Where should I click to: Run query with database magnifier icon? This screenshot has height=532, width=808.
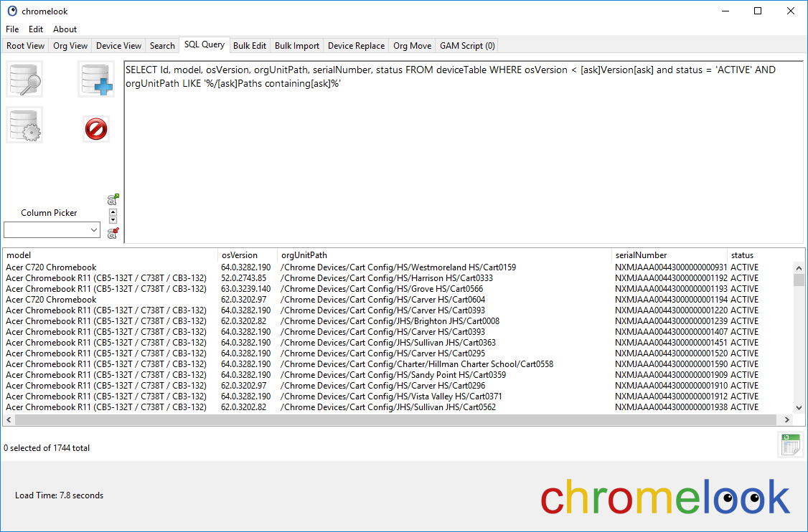[x=24, y=80]
